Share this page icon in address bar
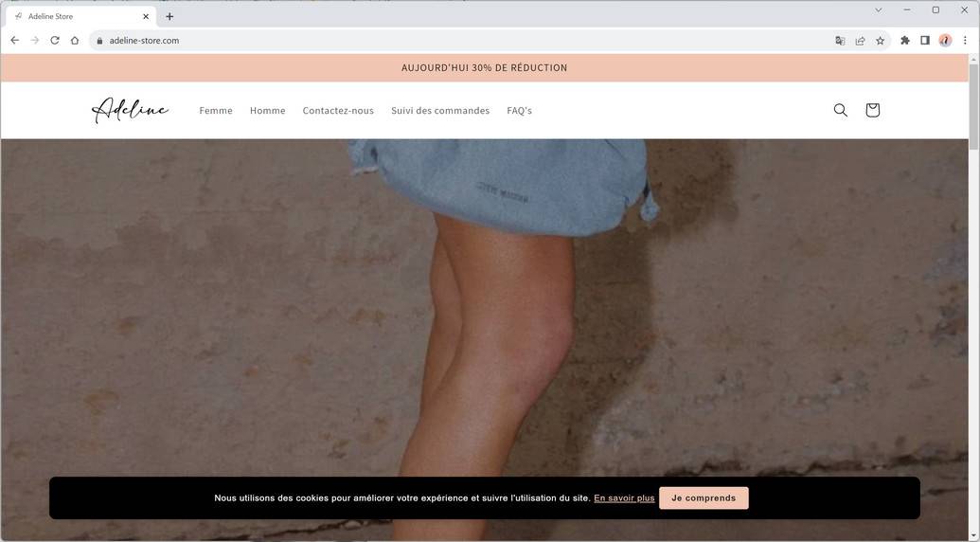This screenshot has height=542, width=980. pyautogui.click(x=860, y=41)
